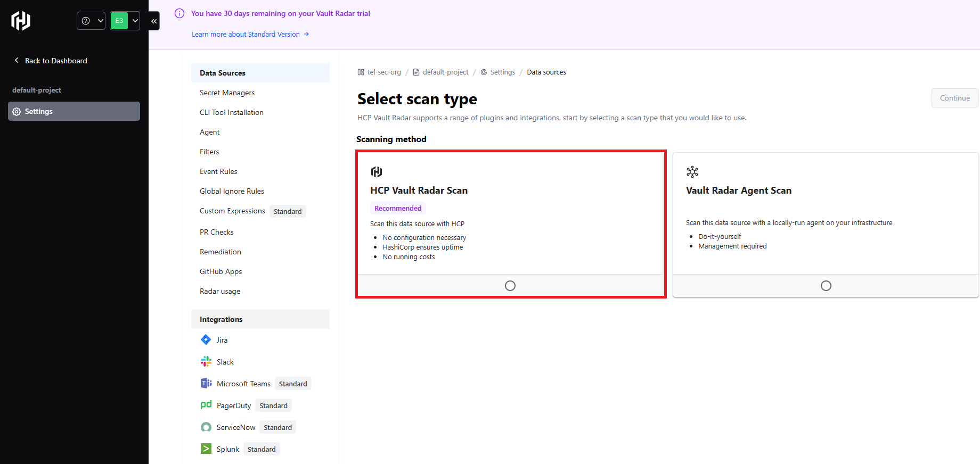
Task: Open the ServiceNow integration link
Action: tap(236, 427)
